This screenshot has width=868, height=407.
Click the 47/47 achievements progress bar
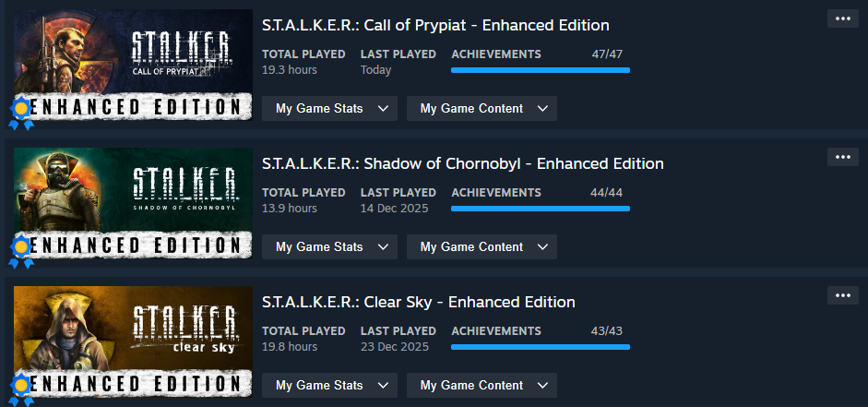coord(540,69)
